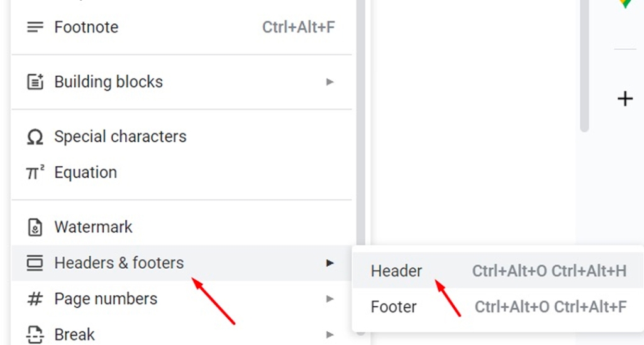Click the Building blocks icon
This screenshot has width=644, height=345.
(35, 82)
